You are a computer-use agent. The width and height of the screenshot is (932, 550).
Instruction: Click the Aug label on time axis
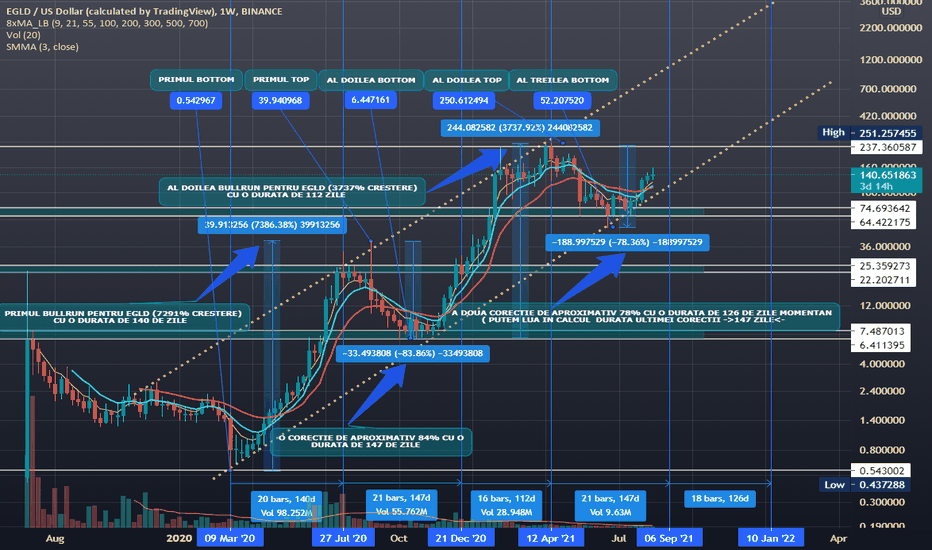(x=55, y=538)
